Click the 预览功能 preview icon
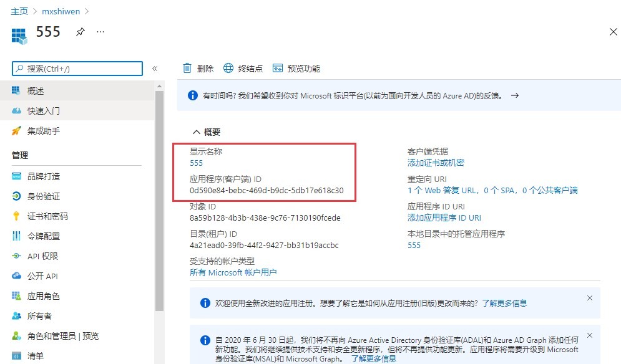 278,68
